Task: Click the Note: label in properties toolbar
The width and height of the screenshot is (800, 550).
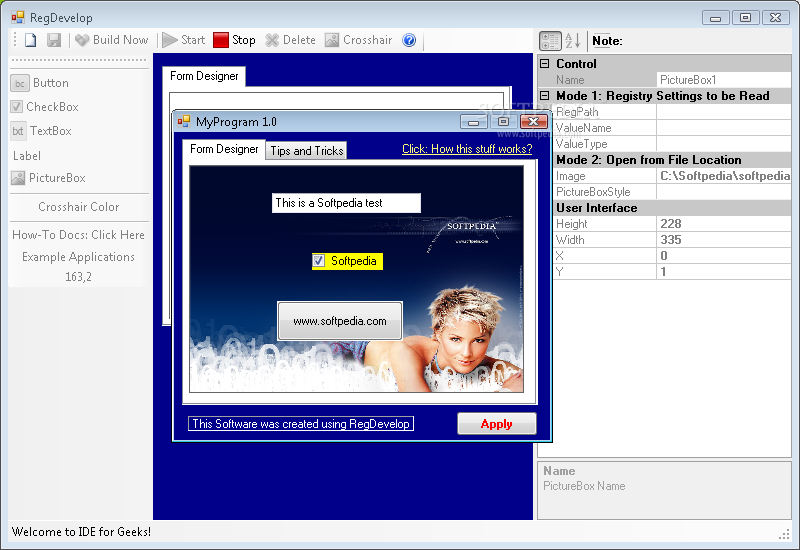Action: pos(607,41)
